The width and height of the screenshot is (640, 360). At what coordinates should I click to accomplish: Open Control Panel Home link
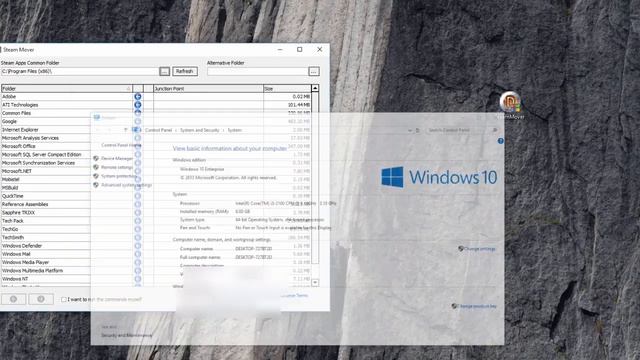[x=121, y=145]
